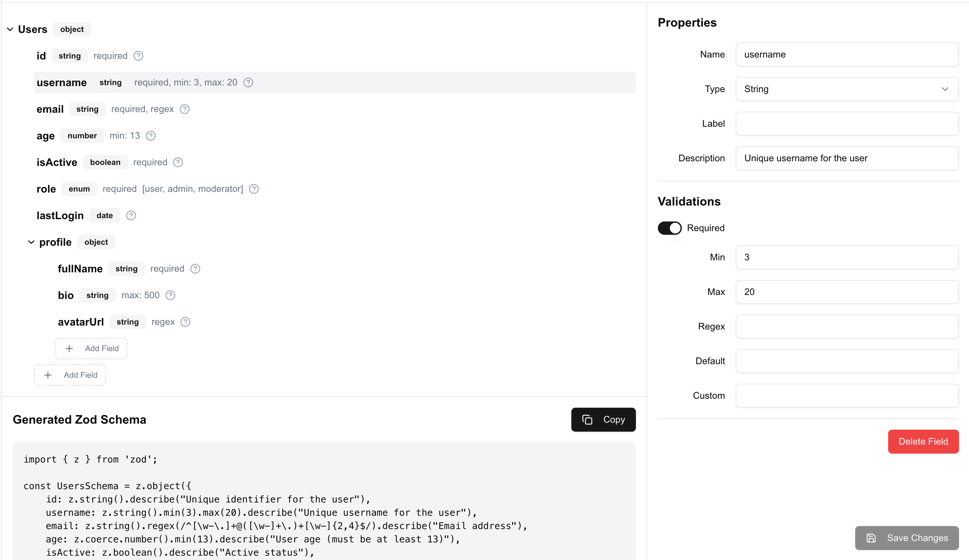Select the lastLogin date field
The height and width of the screenshot is (560, 969).
click(x=334, y=215)
